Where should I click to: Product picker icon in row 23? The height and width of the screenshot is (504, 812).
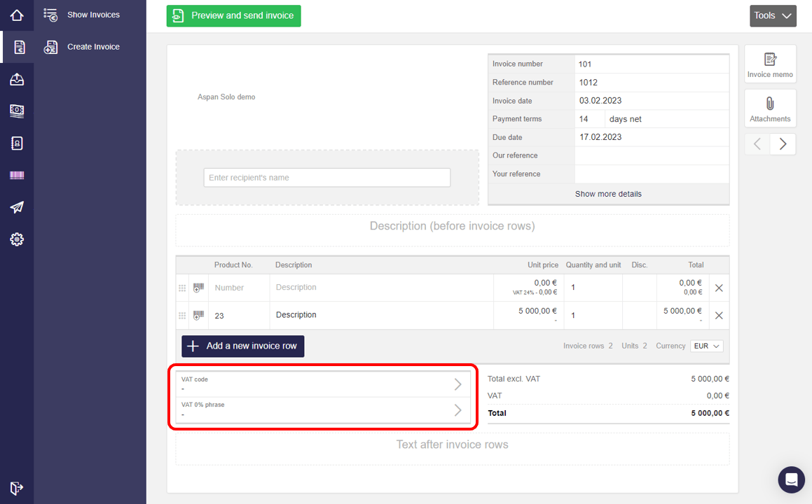coord(198,315)
